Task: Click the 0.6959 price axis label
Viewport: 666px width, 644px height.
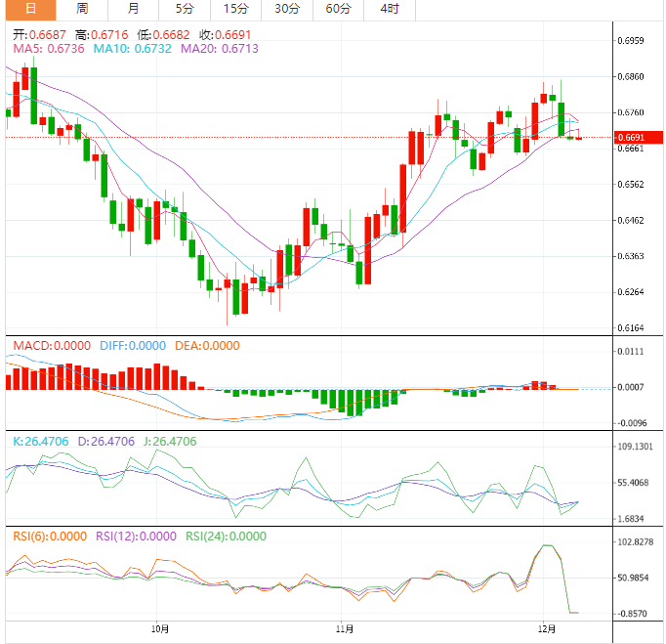Action: [630, 41]
